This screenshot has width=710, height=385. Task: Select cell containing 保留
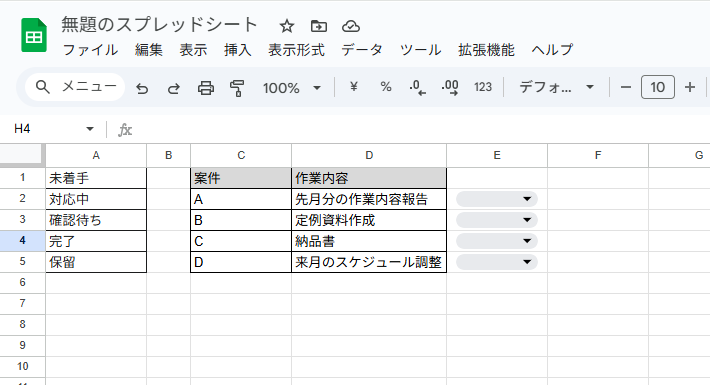coord(96,262)
